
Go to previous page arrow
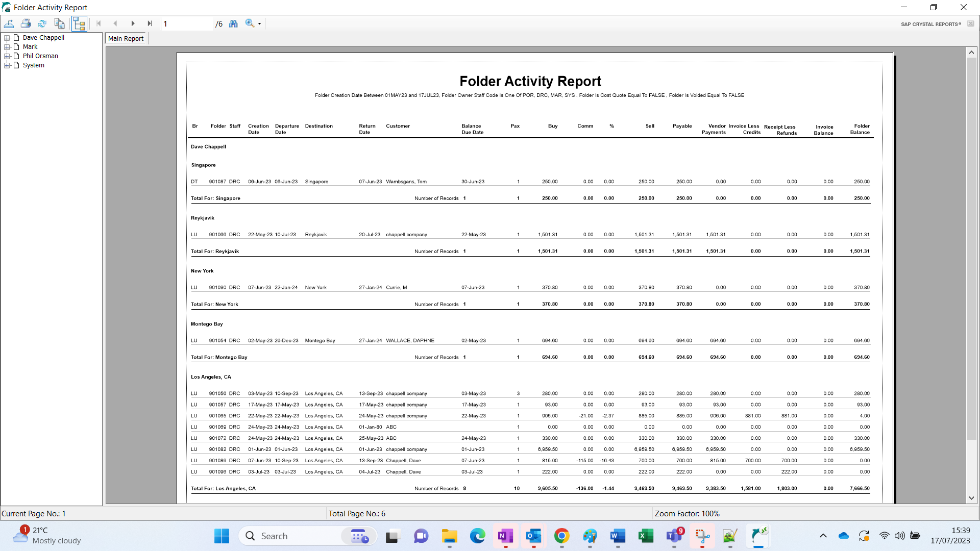click(x=115, y=23)
